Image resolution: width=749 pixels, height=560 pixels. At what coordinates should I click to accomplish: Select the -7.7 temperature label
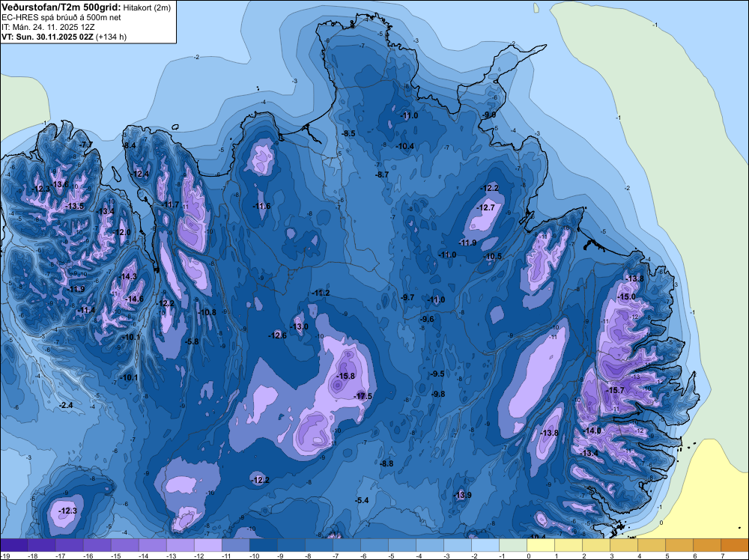86,144
